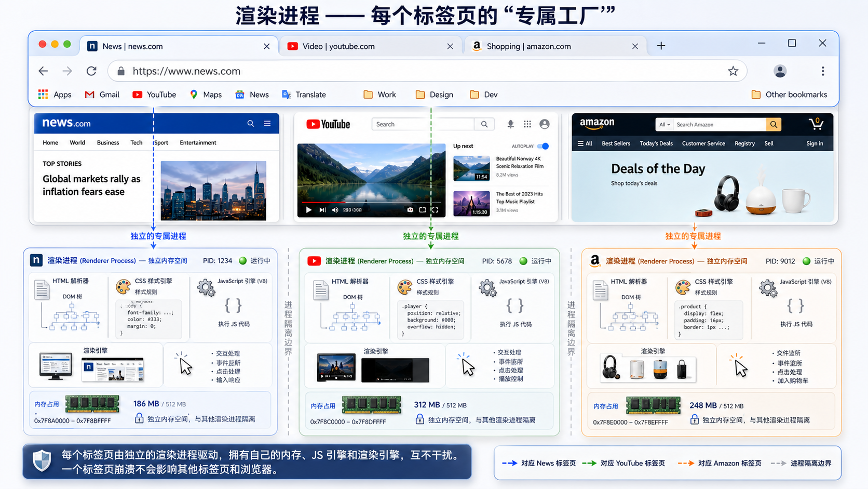Click the Shop today's deals link
868x489 pixels.
click(634, 183)
